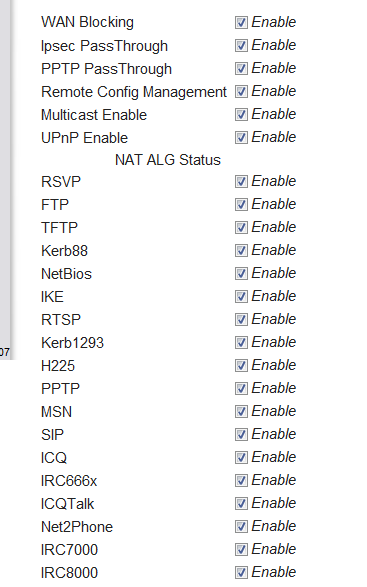Uncheck the IRC8000 Enable checkbox
Screen dimensions: 367x587
241,572
